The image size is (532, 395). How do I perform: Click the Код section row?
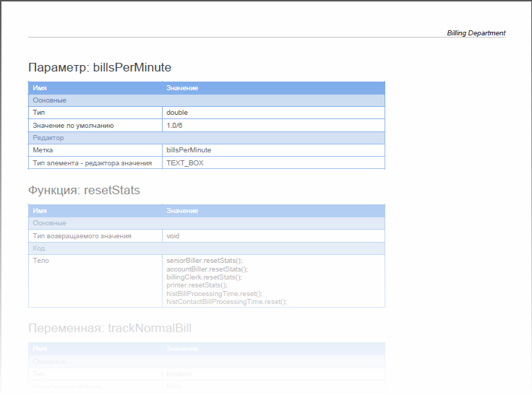point(206,248)
